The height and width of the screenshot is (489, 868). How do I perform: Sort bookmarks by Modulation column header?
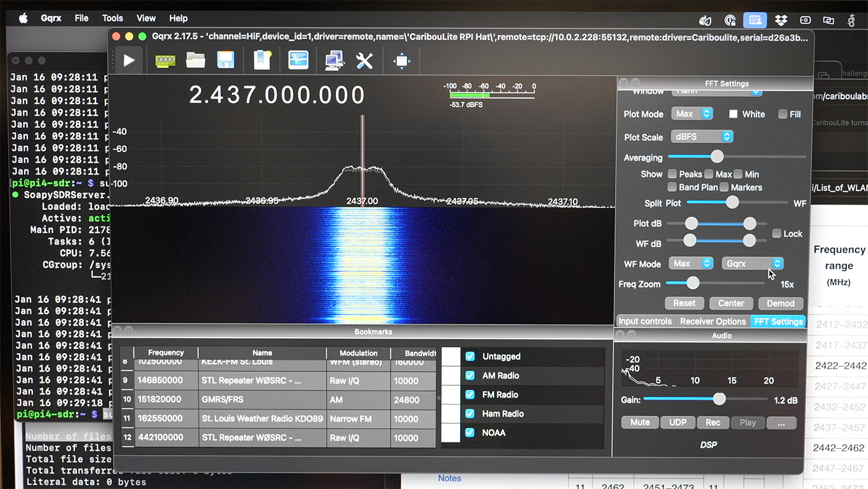pyautogui.click(x=358, y=352)
